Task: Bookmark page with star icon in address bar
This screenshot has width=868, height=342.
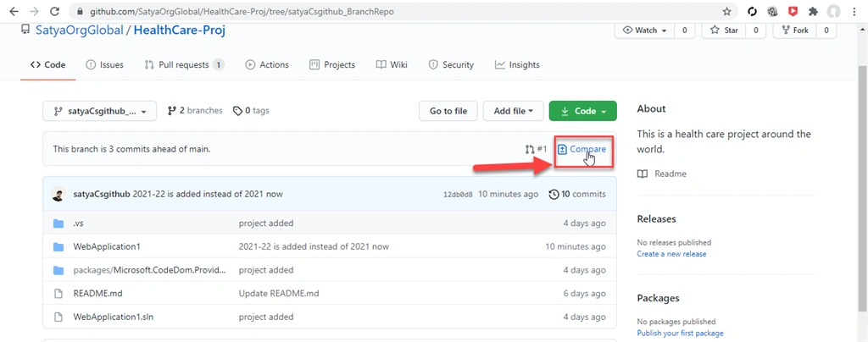Action: [x=726, y=11]
